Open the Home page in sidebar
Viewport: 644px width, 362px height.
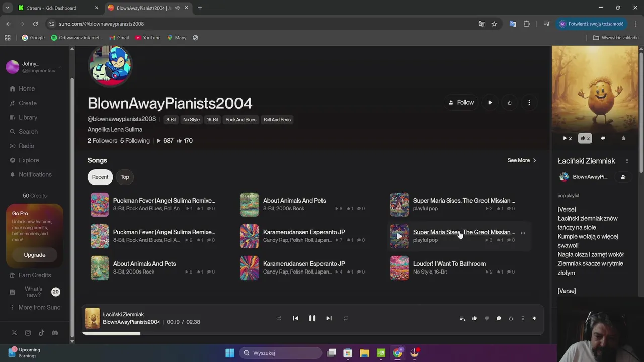tap(23, 88)
